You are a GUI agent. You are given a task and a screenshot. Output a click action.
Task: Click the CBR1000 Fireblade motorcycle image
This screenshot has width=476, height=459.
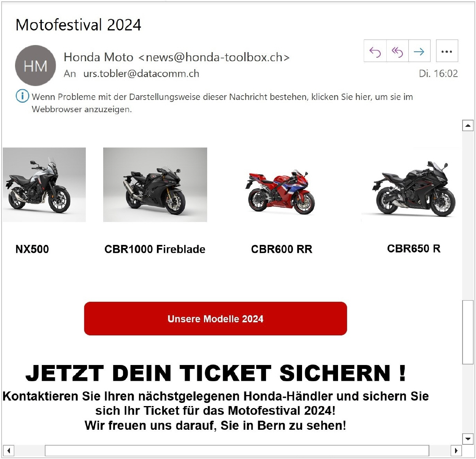click(x=155, y=185)
